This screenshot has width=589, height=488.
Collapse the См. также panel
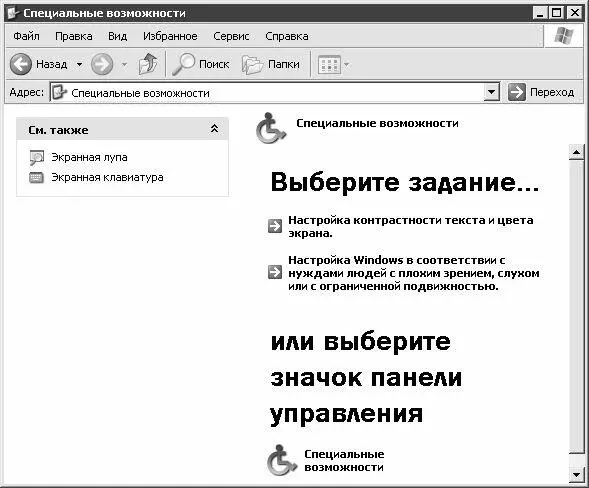(x=214, y=129)
